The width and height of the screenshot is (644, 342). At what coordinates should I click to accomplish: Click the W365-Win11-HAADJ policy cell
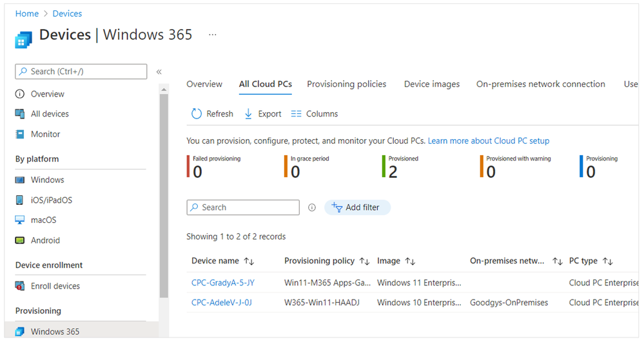point(322,303)
